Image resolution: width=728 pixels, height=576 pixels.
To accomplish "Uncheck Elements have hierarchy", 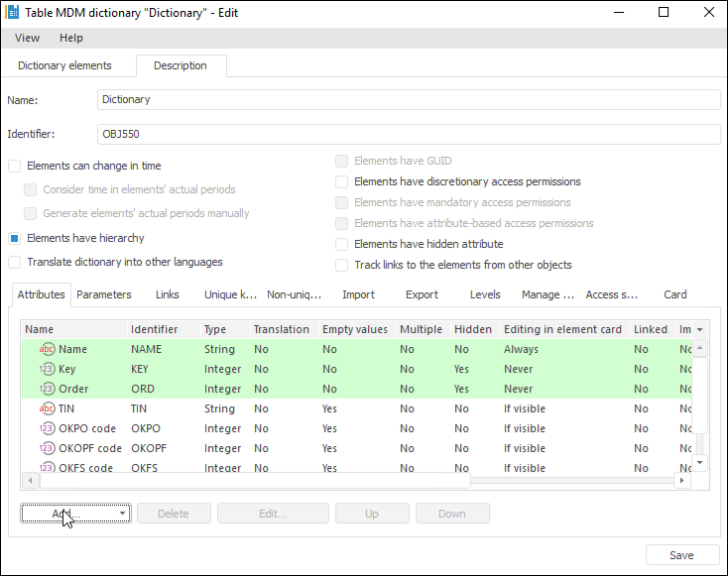I will tap(15, 238).
